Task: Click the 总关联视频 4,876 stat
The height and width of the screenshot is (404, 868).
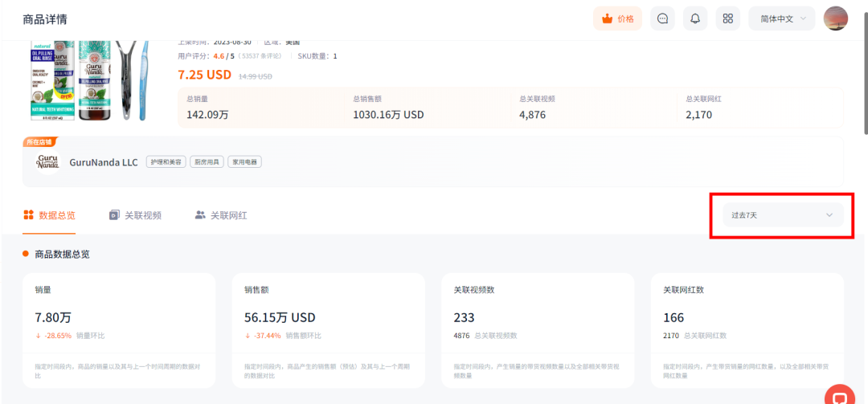Action: coord(537,108)
